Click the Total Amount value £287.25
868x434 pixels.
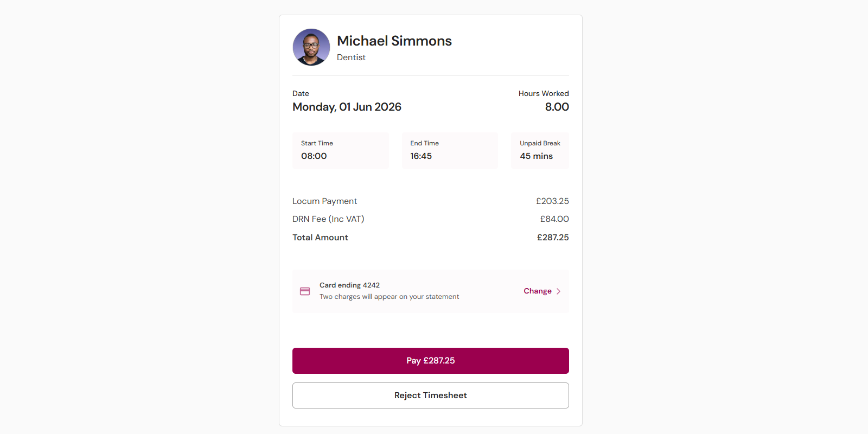[x=553, y=238]
